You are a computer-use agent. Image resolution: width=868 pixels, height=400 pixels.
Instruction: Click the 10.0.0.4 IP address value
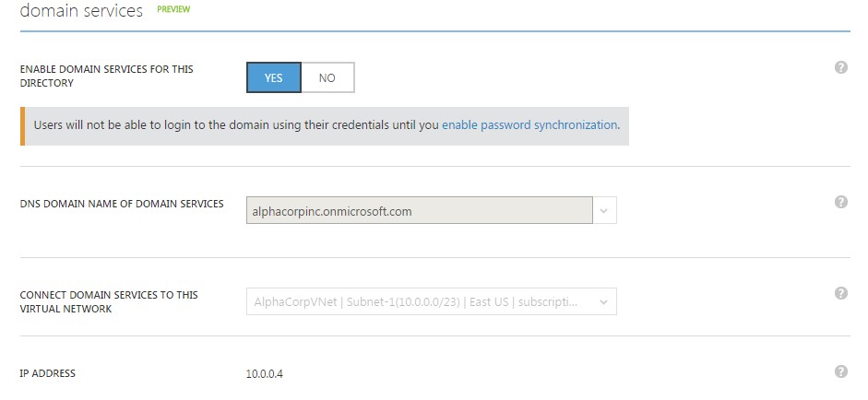(x=265, y=374)
